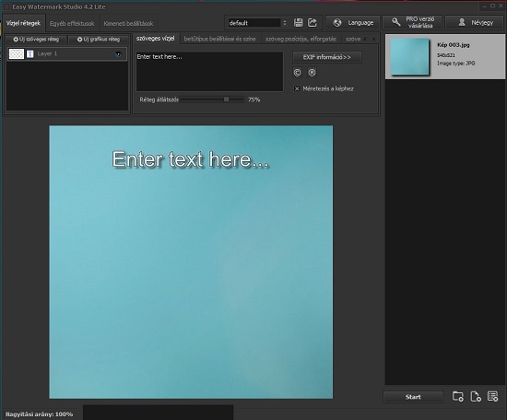Click the preset dropdown spinner arrows

(x=285, y=23)
